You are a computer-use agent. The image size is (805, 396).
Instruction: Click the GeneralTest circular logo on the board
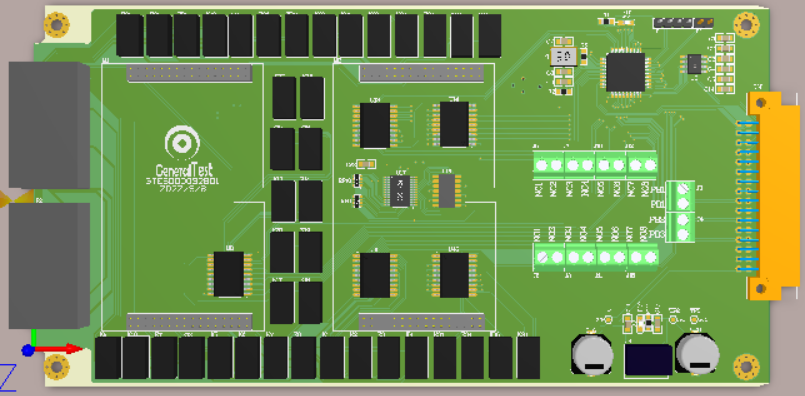point(182,142)
